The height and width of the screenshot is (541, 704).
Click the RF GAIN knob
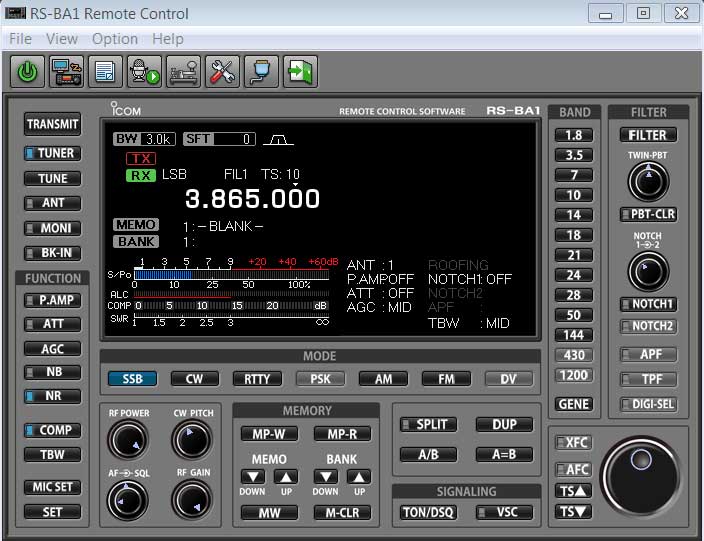coord(192,500)
